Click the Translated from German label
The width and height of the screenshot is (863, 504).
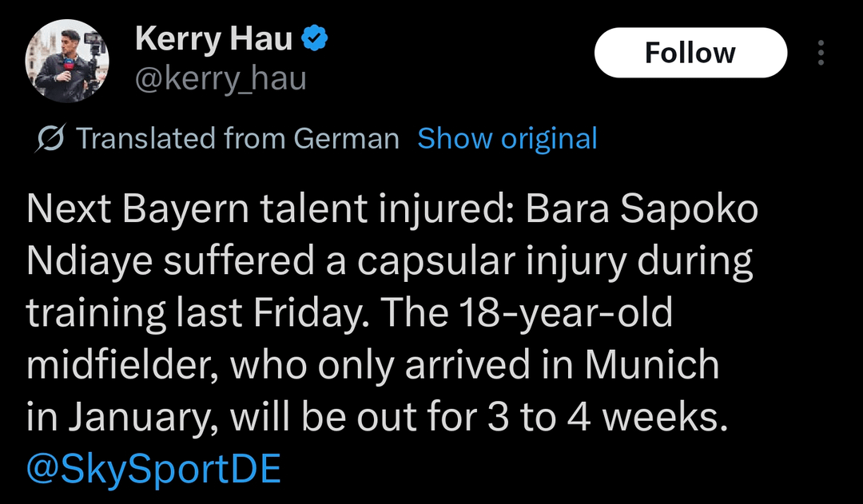click(x=238, y=139)
